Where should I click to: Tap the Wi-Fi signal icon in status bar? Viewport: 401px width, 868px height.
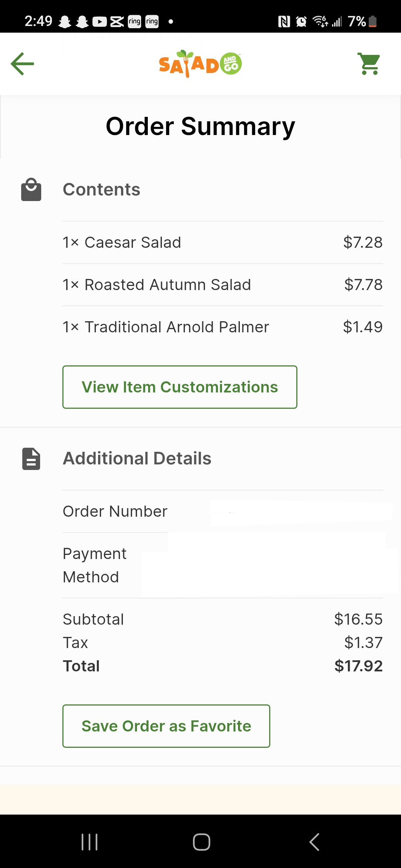tap(320, 22)
